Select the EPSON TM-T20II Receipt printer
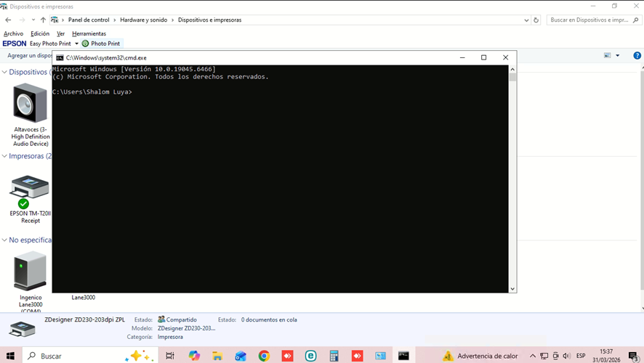 [x=29, y=190]
